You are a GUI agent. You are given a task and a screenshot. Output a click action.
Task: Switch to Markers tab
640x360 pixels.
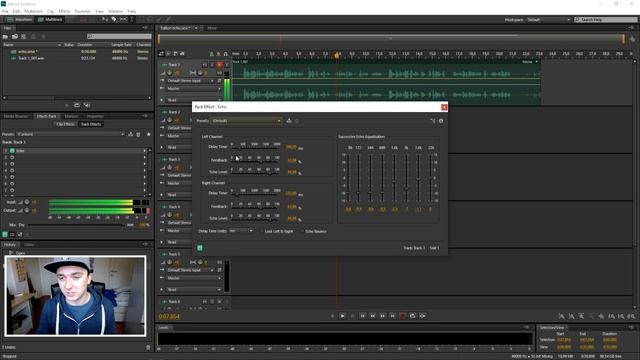(71, 116)
